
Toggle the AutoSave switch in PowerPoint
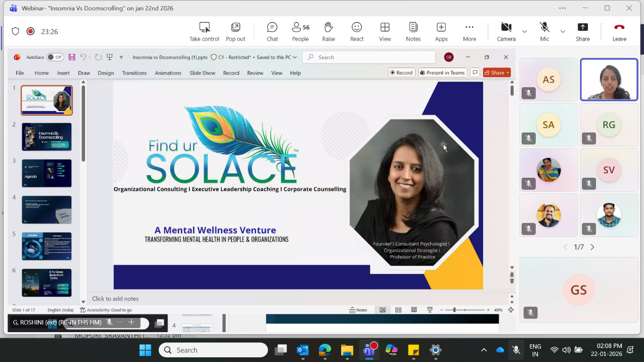[x=55, y=57]
